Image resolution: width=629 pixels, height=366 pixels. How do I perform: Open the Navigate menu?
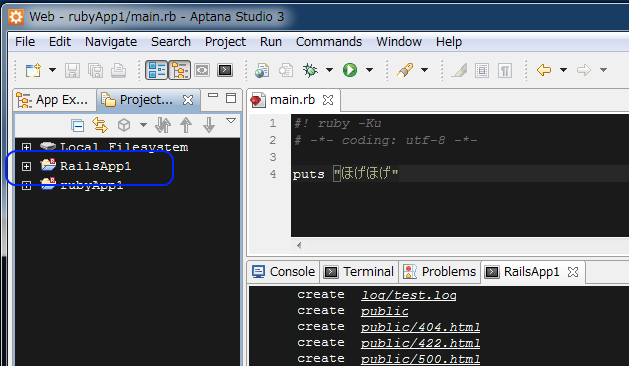point(111,41)
